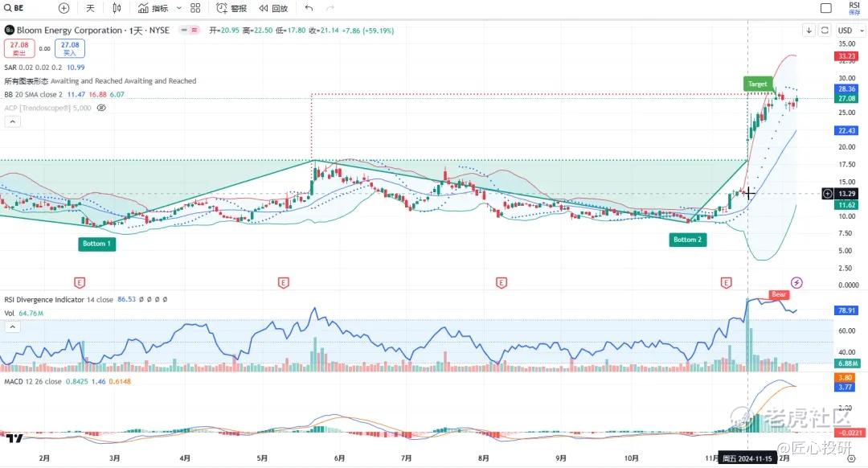Click the 9月 time axis label

pyautogui.click(x=561, y=458)
